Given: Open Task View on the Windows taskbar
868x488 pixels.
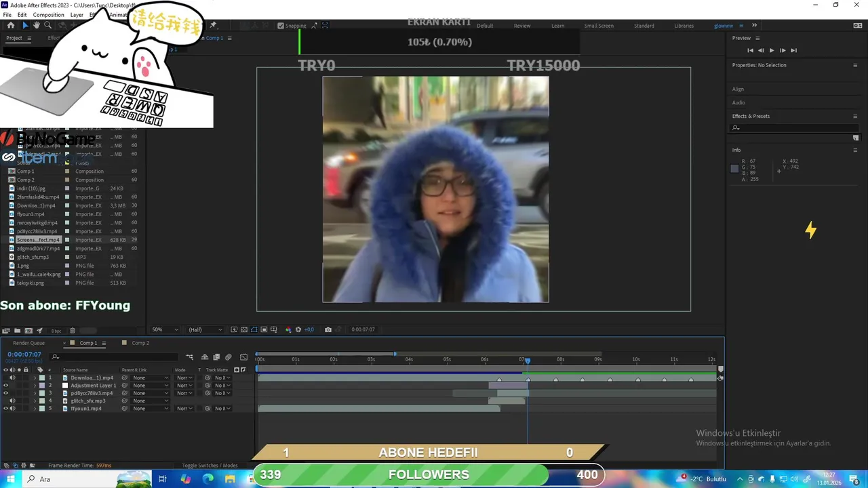Looking at the screenshot, I should 163,479.
